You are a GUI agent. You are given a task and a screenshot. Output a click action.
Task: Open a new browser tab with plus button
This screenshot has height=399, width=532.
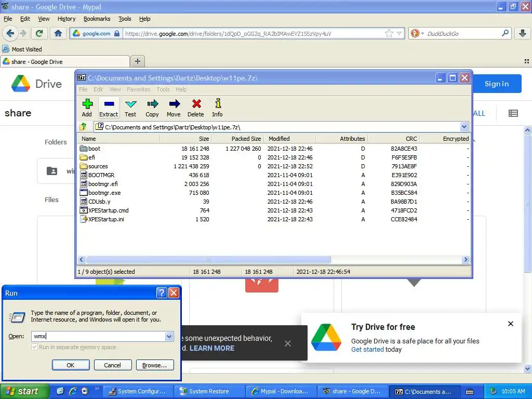[x=137, y=61]
